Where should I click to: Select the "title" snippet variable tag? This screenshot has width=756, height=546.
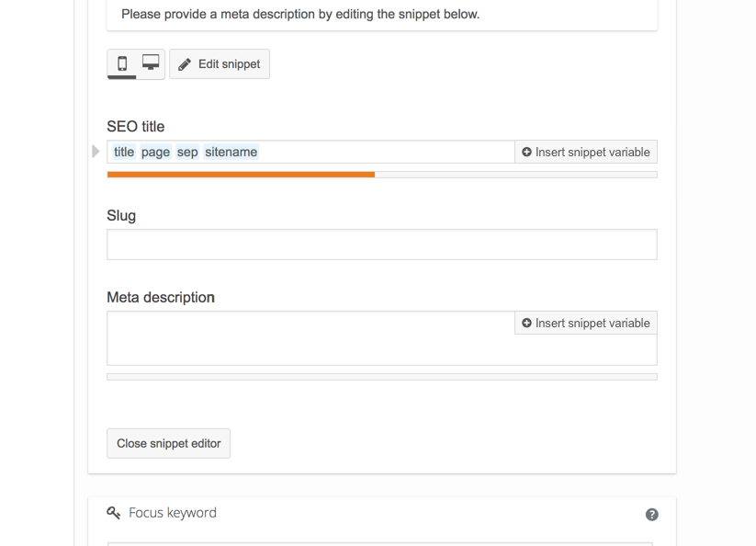pos(123,151)
